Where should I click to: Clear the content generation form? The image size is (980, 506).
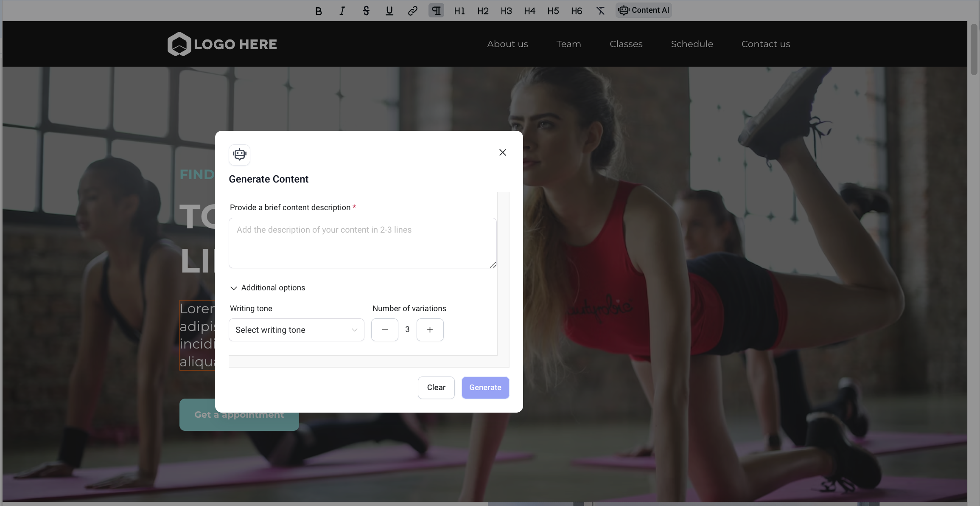pyautogui.click(x=436, y=388)
